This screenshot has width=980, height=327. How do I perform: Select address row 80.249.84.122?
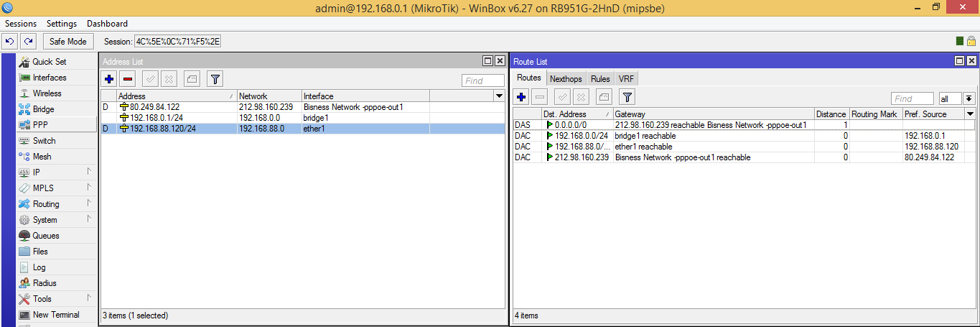[x=302, y=107]
